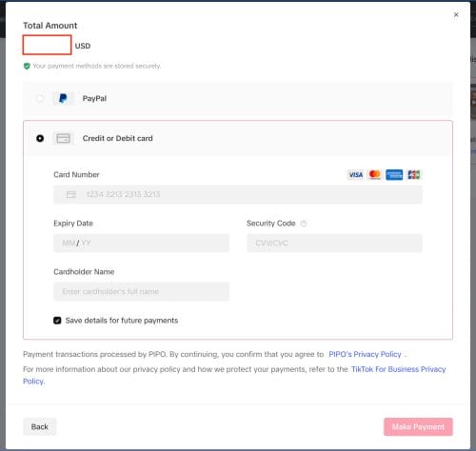Click the PayPal logo icon

(x=63, y=98)
